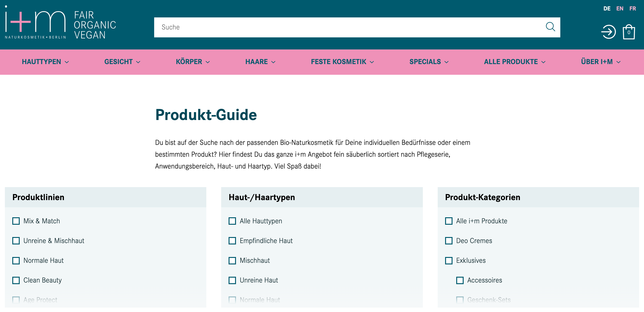
Task: Click the magnifier search icon
Action: [550, 26]
